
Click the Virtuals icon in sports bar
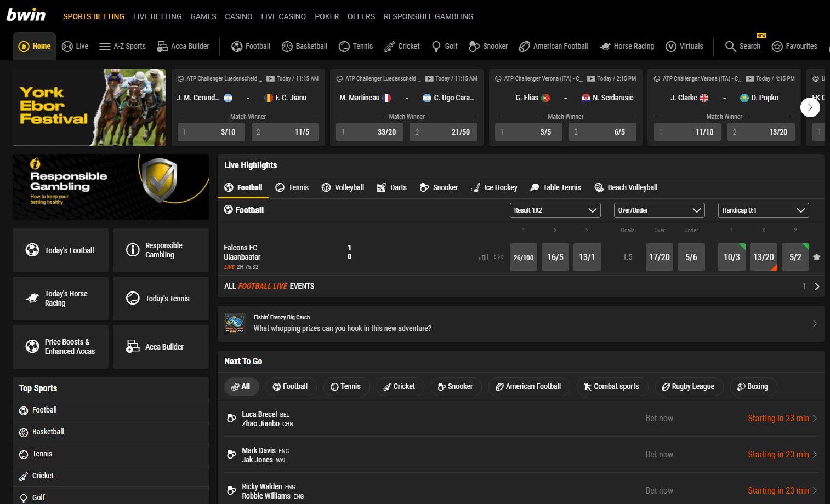point(671,47)
